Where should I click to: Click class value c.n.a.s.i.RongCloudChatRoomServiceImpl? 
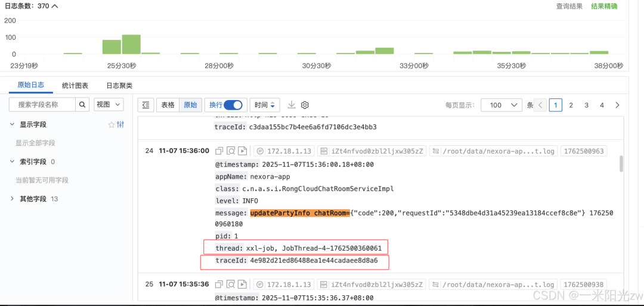click(x=317, y=189)
